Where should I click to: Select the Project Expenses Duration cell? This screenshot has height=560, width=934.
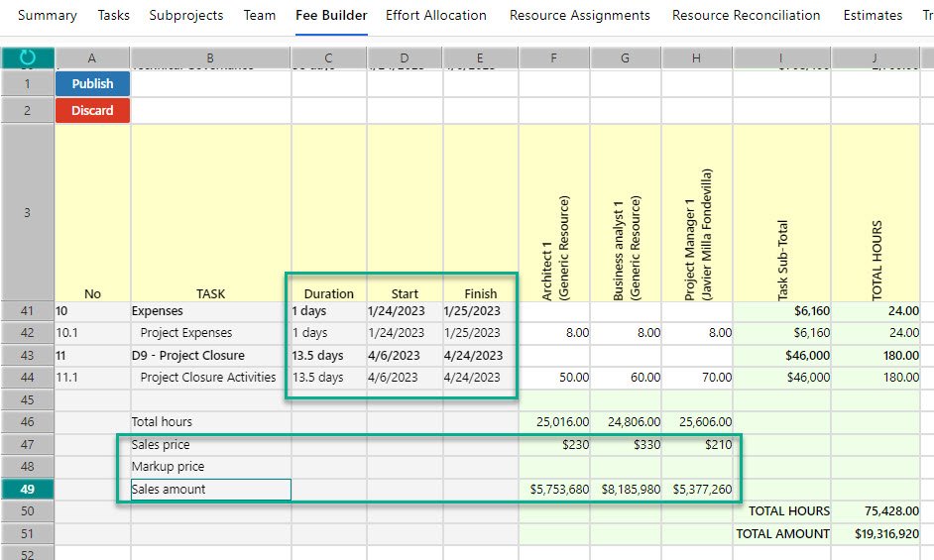(328, 333)
